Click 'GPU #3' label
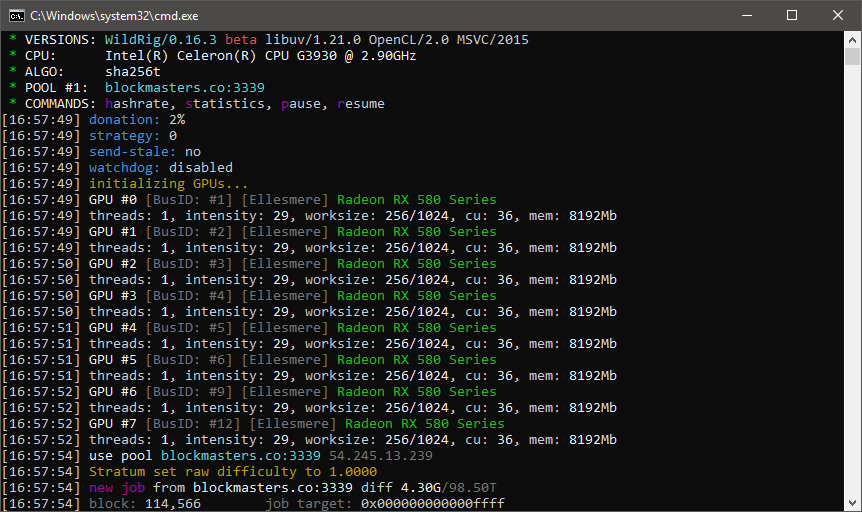Screen dimensions: 862x512 113,295
